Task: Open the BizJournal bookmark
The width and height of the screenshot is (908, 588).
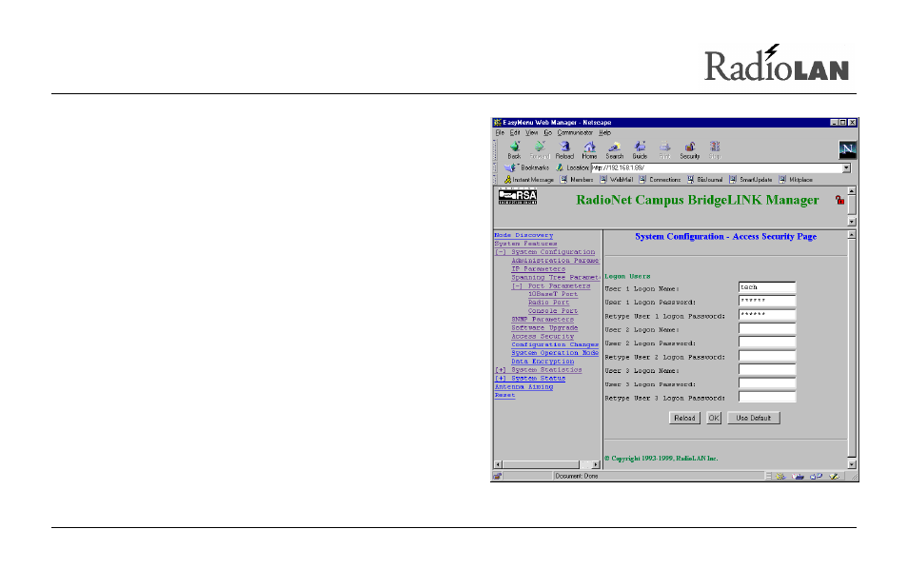Action: click(x=704, y=180)
